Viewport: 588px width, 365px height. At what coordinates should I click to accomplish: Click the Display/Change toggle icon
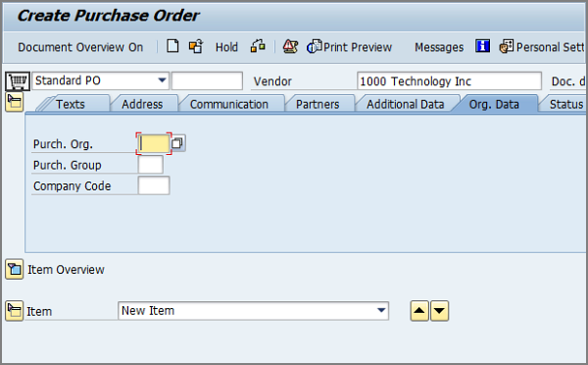pyautogui.click(x=258, y=46)
